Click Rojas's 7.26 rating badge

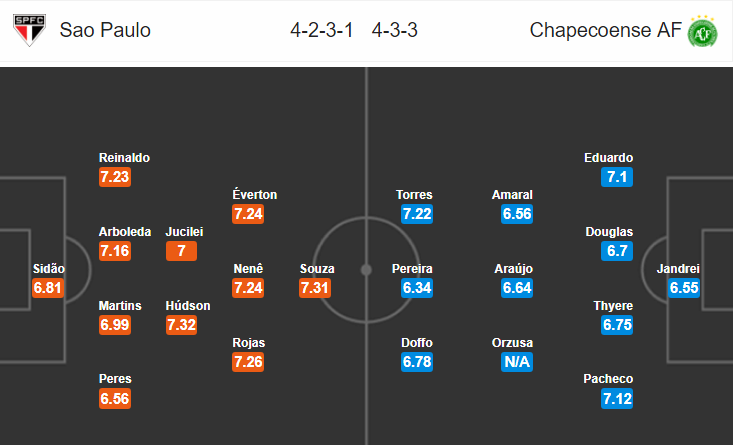247,362
